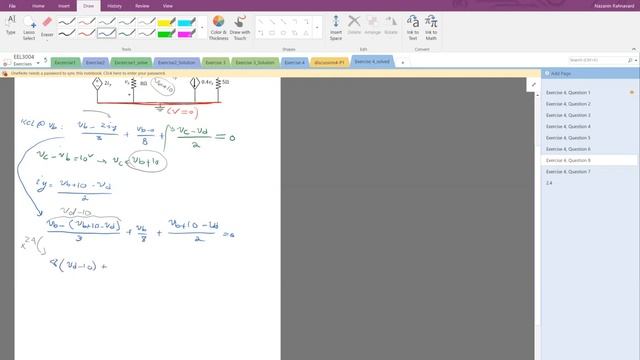This screenshot has height=360, width=640.
Task: Choose the Eraser tool
Action: (47, 27)
